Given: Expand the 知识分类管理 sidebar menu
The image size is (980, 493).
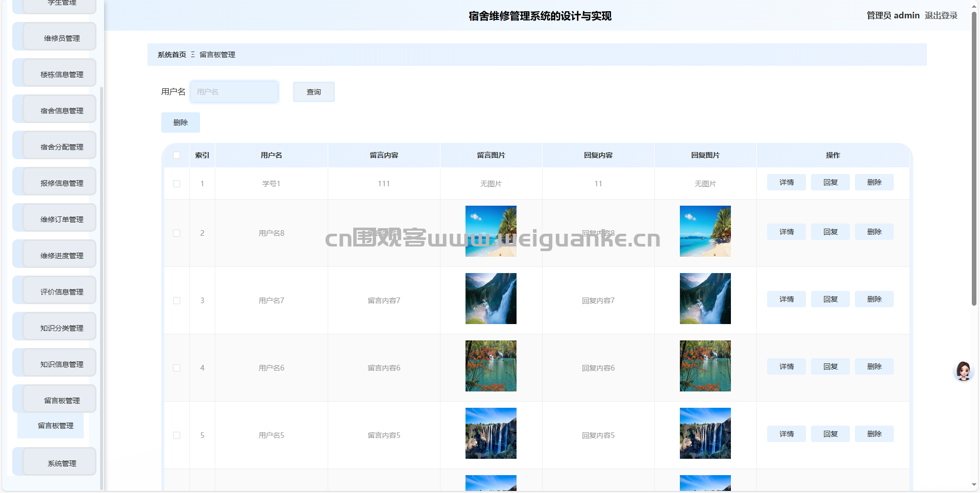Looking at the screenshot, I should coord(55,327).
